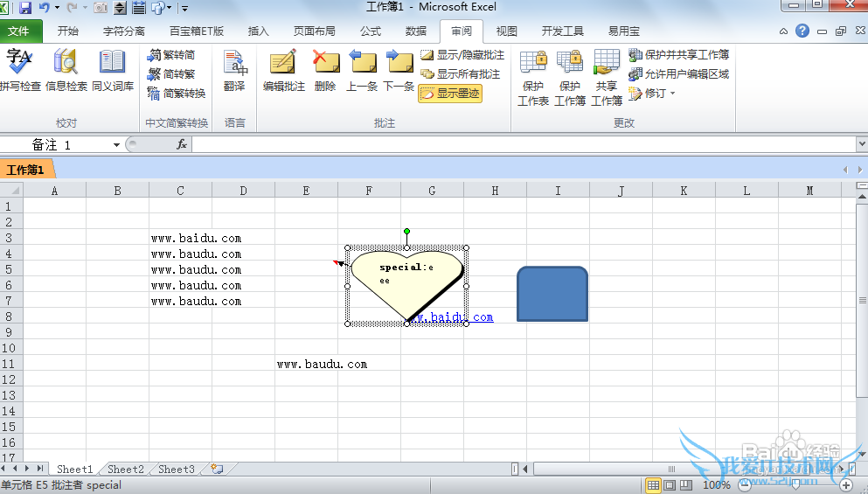The height and width of the screenshot is (494, 868).
Task: Click Share Workbook (共享工作簿)
Action: 606,77
